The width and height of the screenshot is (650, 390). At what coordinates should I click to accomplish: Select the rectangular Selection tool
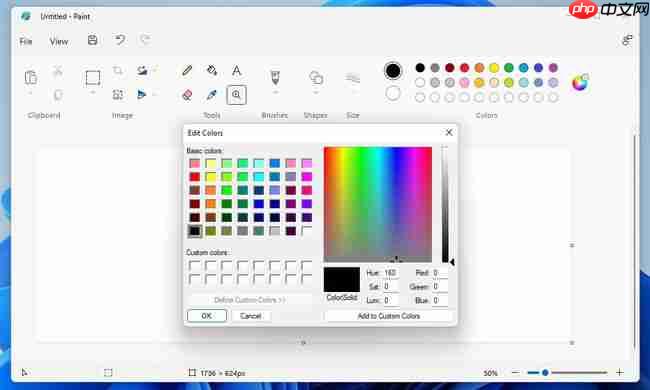[92, 78]
